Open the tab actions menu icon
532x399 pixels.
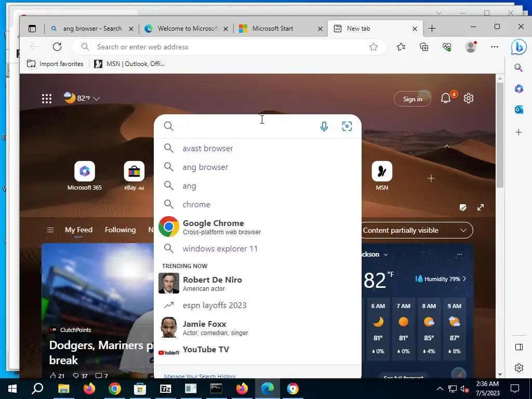32,29
